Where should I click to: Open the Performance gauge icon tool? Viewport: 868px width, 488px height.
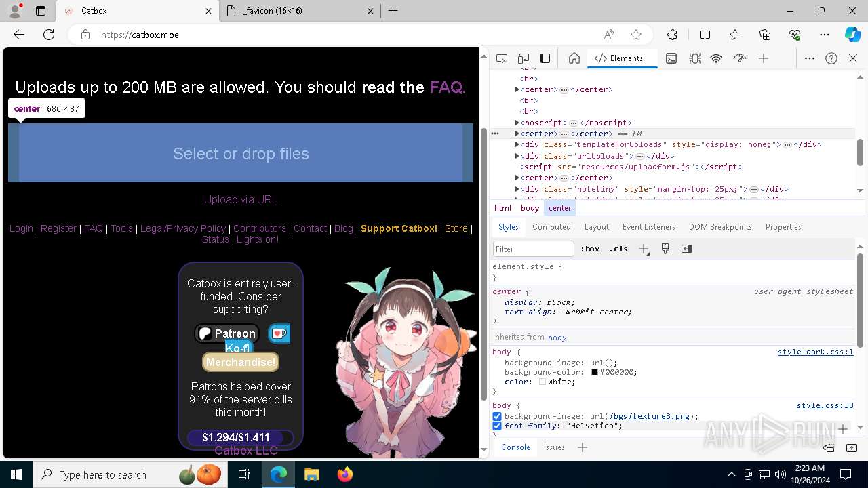click(x=740, y=58)
